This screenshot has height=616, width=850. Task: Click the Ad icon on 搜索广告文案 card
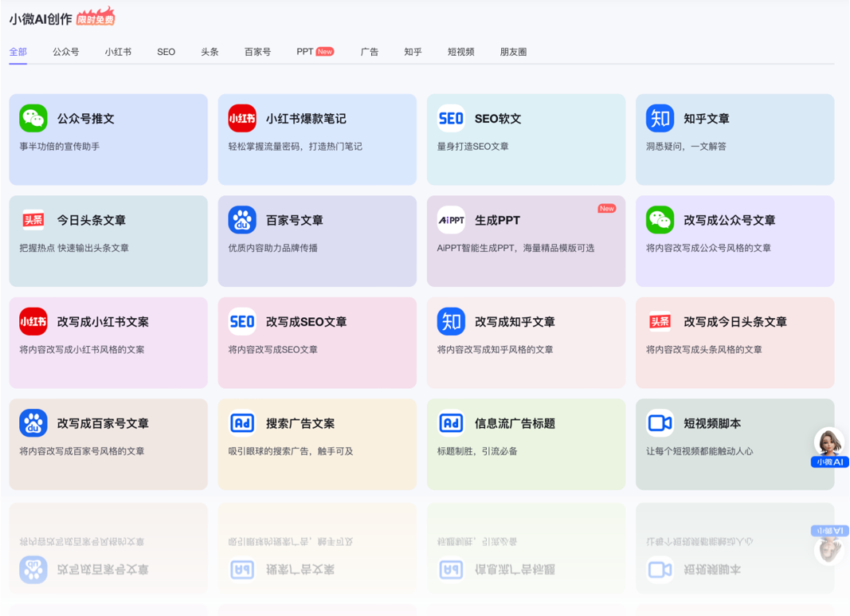241,423
